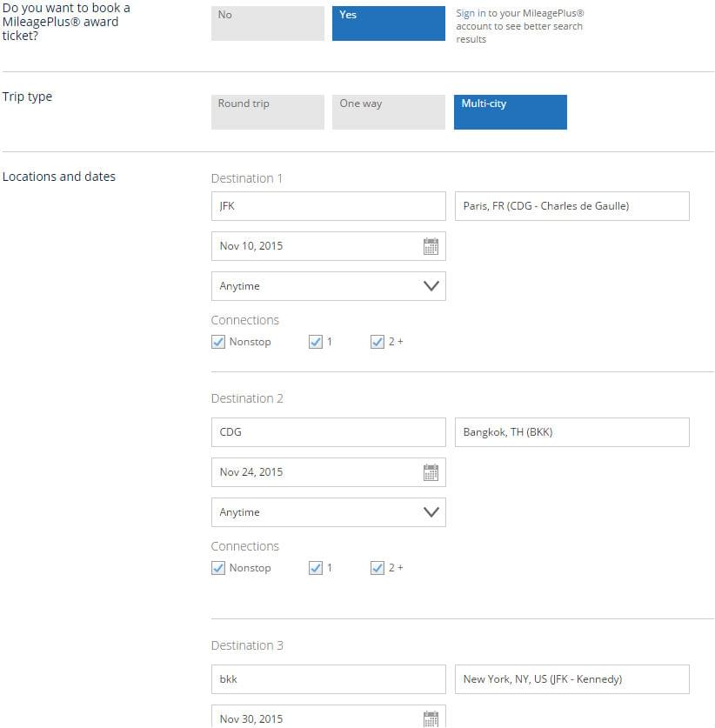Select One way trip type

pyautogui.click(x=389, y=112)
